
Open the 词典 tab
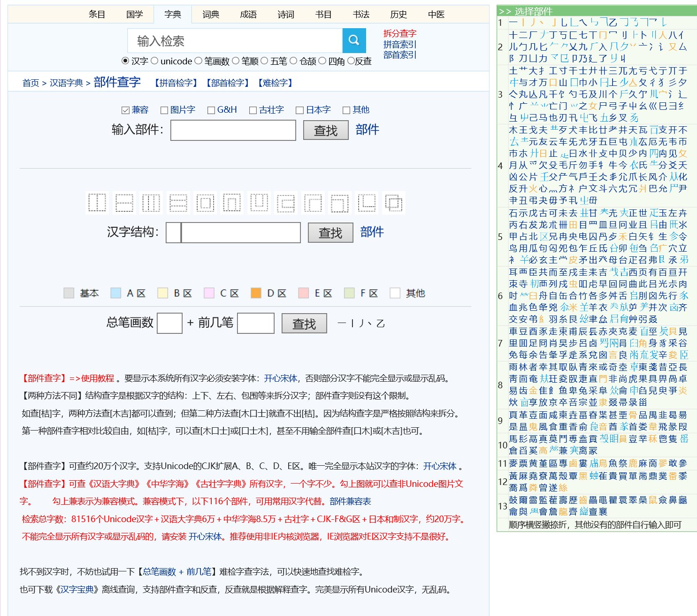coord(211,15)
